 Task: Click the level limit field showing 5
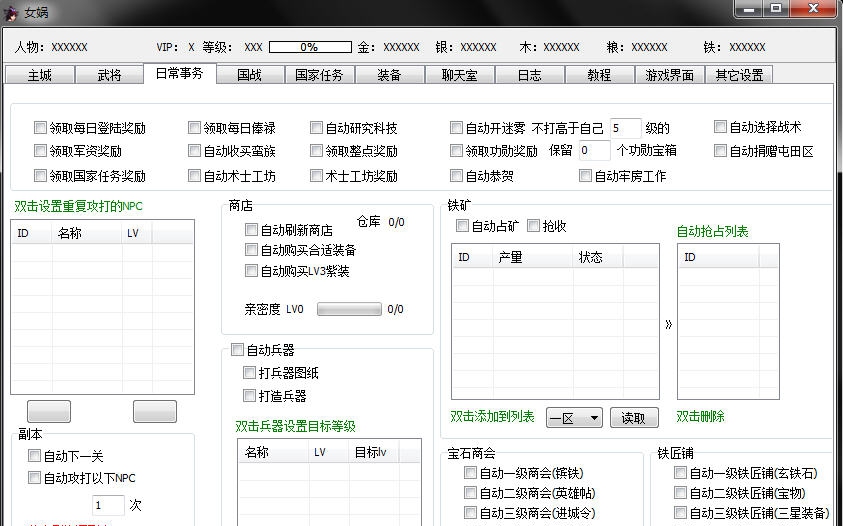point(625,128)
